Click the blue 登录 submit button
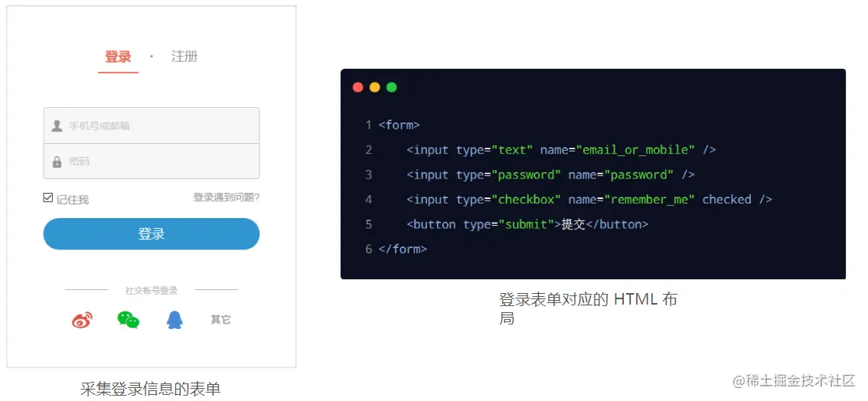Viewport: 868px width, 401px height. [151, 234]
